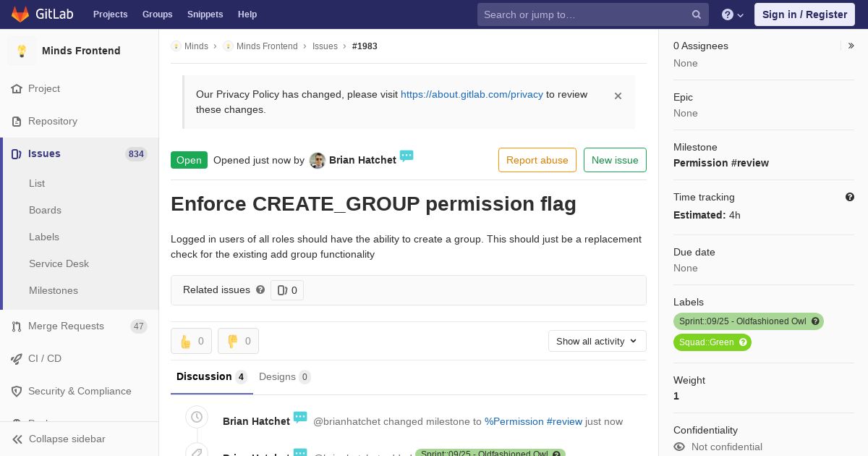Click the GitLab fox logo

click(x=20, y=14)
